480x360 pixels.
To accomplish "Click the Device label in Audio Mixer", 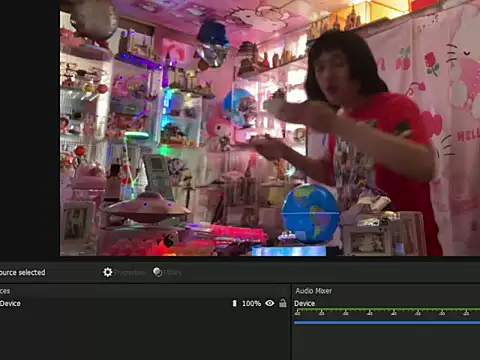I will (304, 303).
